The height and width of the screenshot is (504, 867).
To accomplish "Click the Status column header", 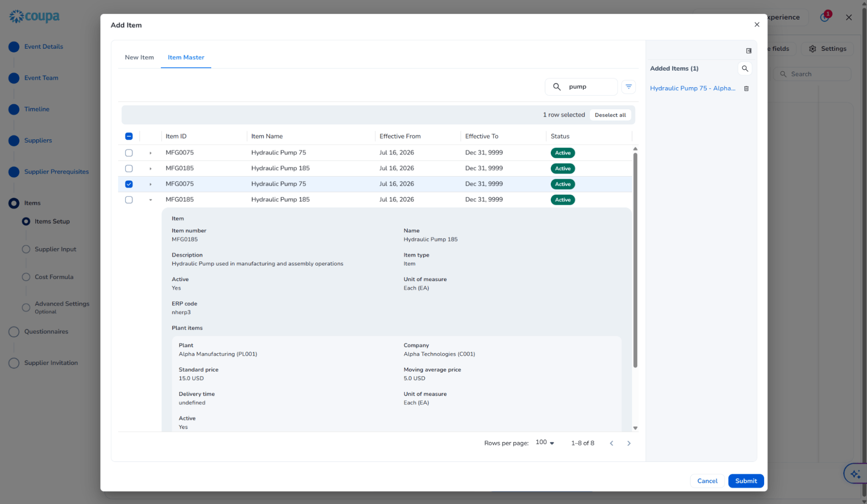I will point(560,136).
